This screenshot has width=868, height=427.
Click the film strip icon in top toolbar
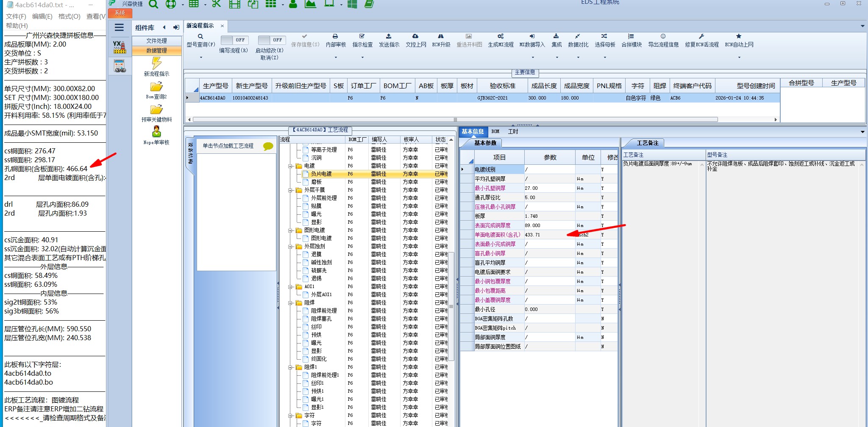click(x=234, y=4)
